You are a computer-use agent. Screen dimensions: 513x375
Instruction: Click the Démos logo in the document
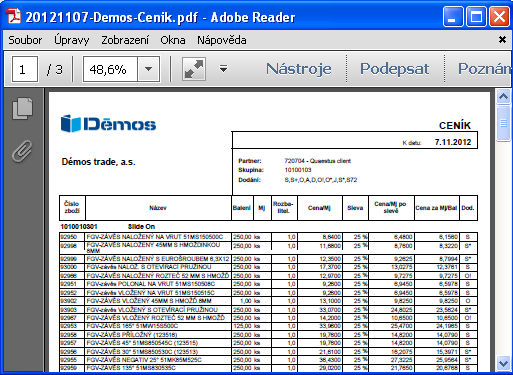pos(108,124)
